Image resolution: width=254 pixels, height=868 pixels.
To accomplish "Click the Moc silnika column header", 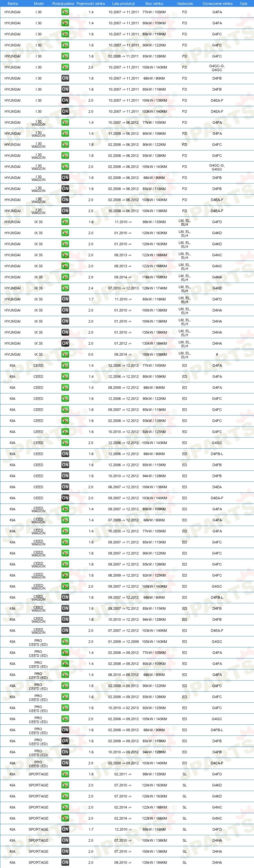I will (154, 4).
